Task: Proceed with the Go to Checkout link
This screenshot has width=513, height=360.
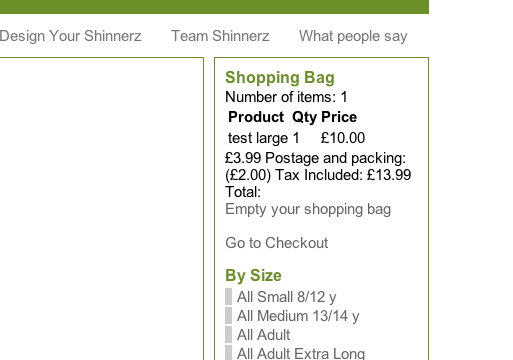Action: (277, 243)
